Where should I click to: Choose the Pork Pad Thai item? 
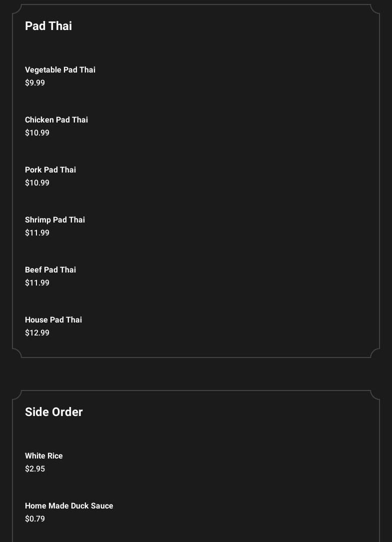point(50,170)
